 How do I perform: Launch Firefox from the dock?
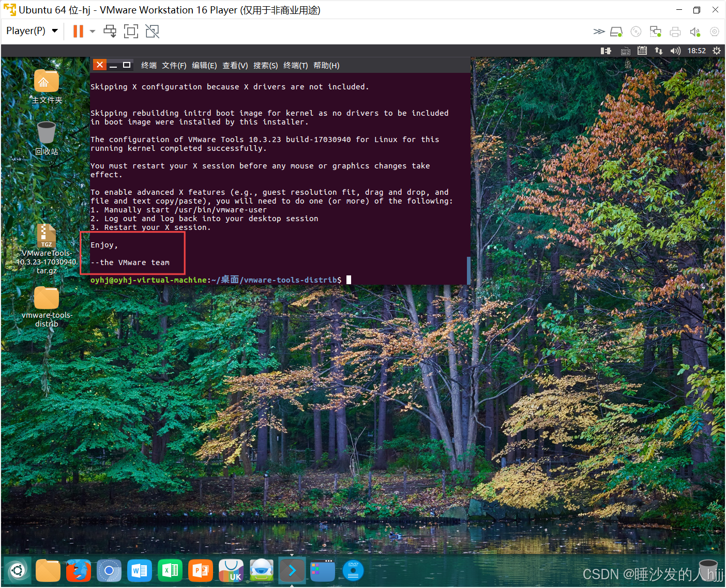point(79,570)
